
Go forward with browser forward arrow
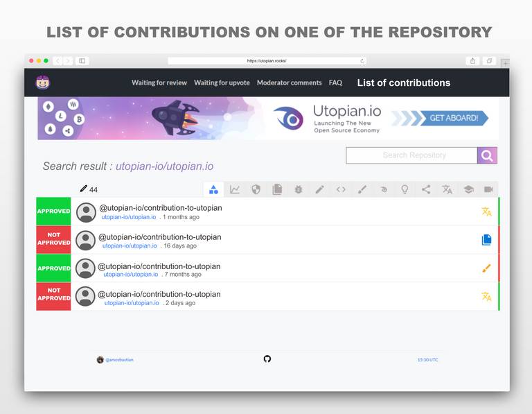[x=68, y=61]
